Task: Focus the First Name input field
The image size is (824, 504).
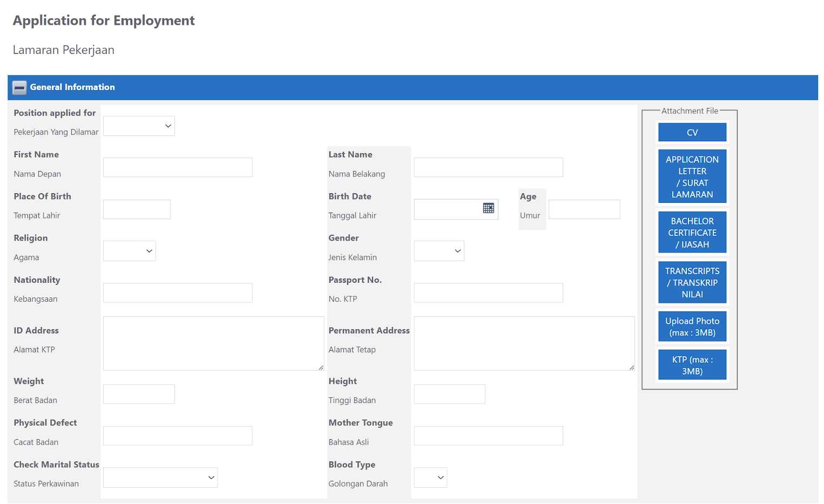Action: [178, 167]
